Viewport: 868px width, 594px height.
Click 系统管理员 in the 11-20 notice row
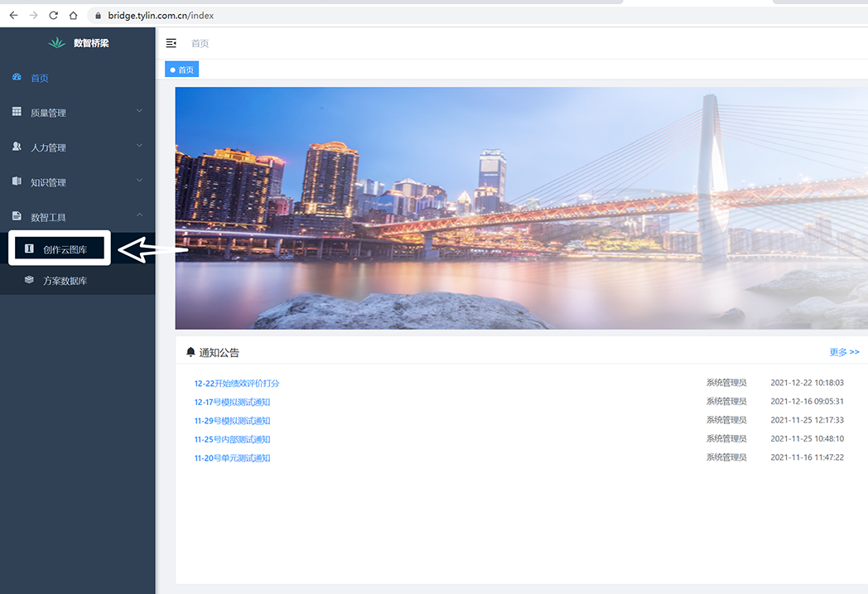[726, 457]
